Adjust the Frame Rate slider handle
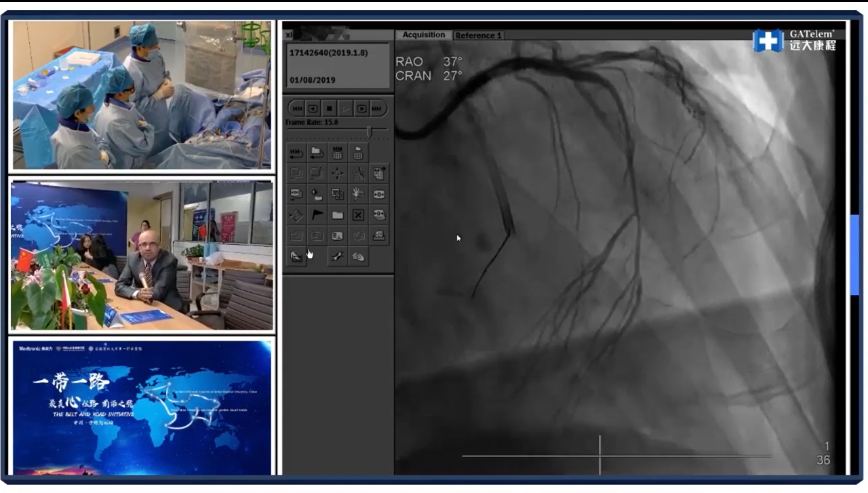Viewport: 868px width, 493px height. (x=370, y=131)
